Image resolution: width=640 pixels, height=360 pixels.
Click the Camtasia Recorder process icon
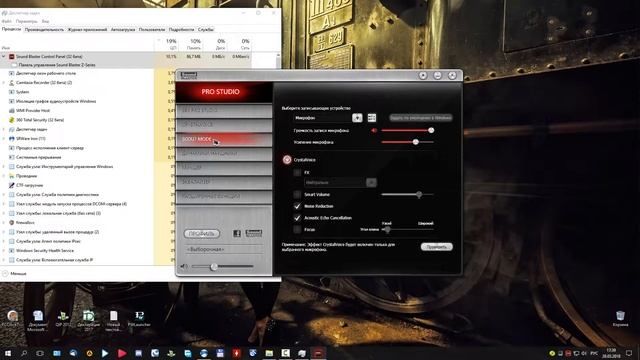[11, 82]
